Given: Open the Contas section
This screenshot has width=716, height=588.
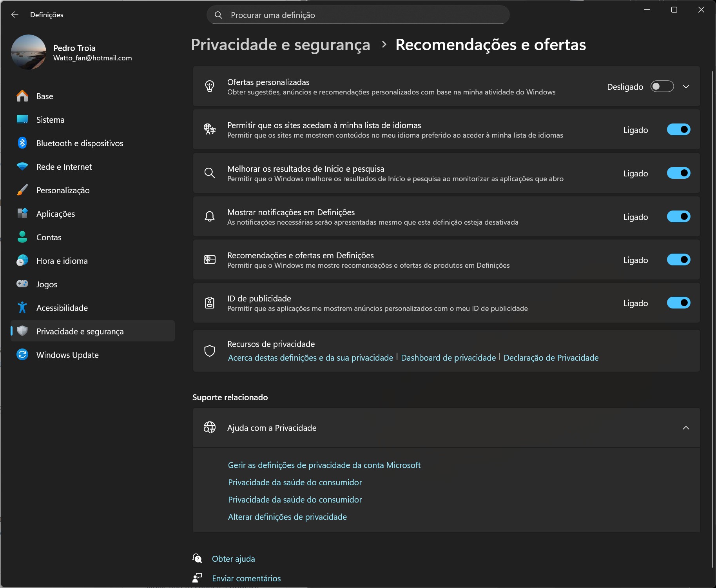Looking at the screenshot, I should tap(49, 237).
